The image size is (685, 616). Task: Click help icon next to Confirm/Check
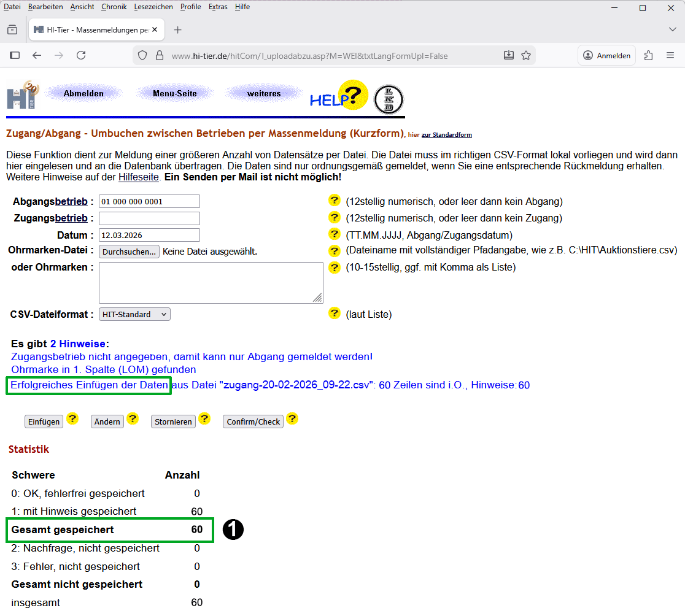[x=292, y=418]
